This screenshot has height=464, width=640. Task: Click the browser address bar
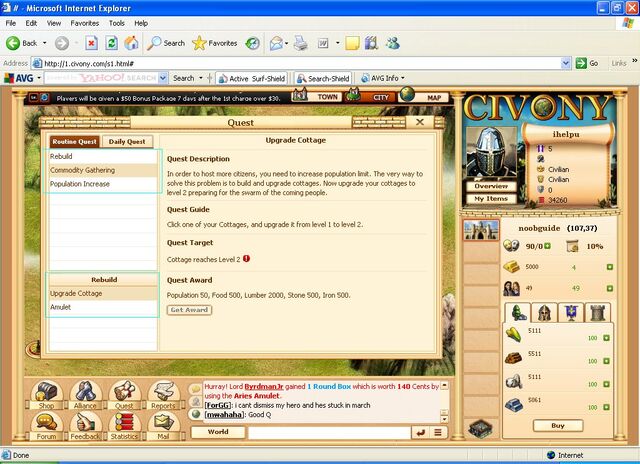click(x=297, y=63)
